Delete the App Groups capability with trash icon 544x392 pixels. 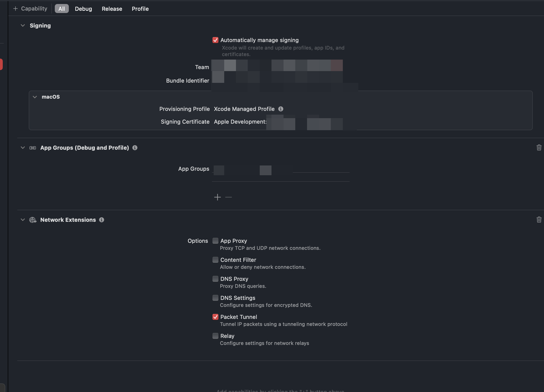point(539,147)
